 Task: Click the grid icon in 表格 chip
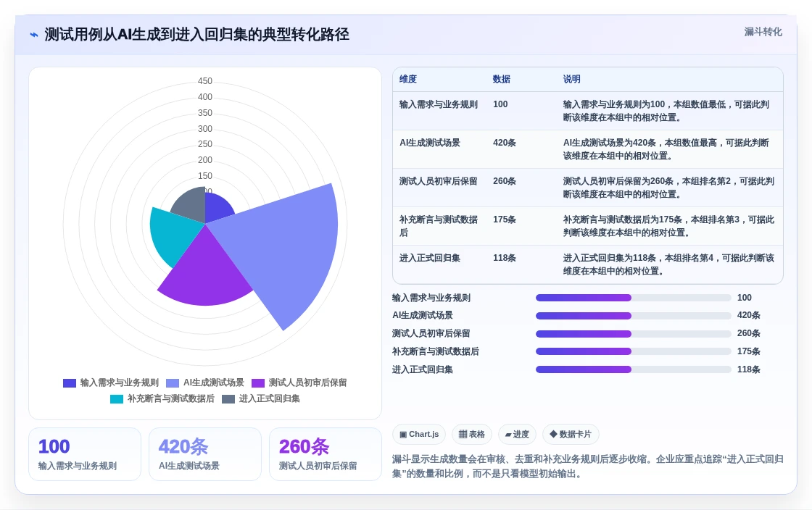(463, 435)
